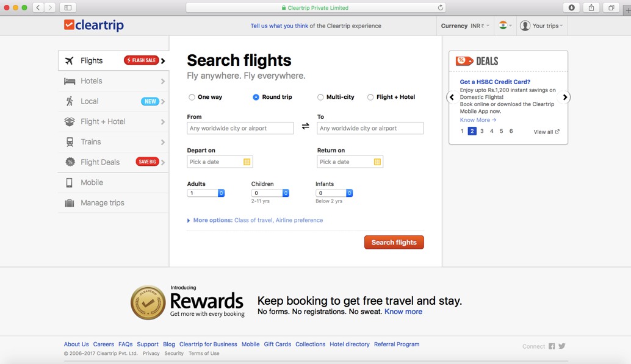Viewport: 631px width, 364px height.
Task: Open the Depart on calendar icon
Action: [247, 162]
